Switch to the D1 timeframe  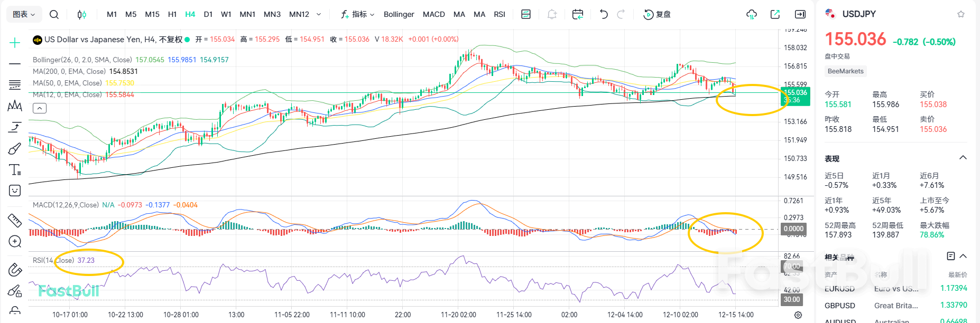208,14
